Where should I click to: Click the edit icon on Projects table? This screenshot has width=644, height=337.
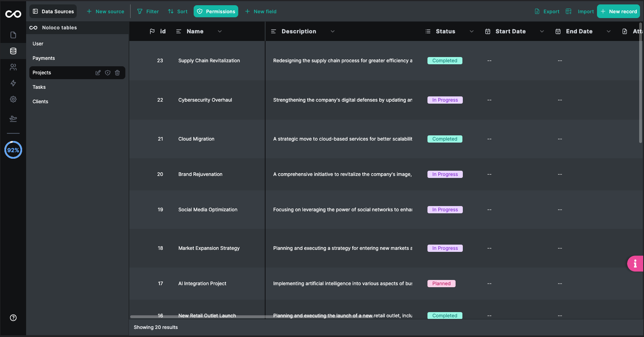98,73
